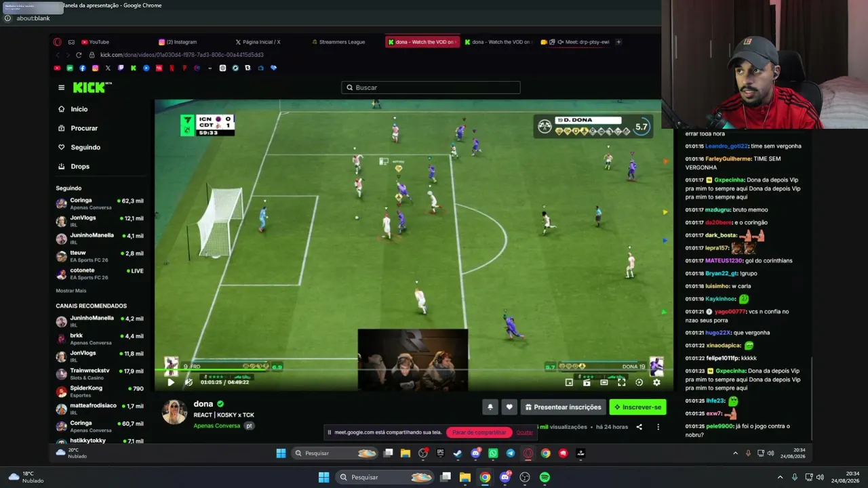Open Steam in the shared screen taskbar
The width and height of the screenshot is (868, 488).
458,453
